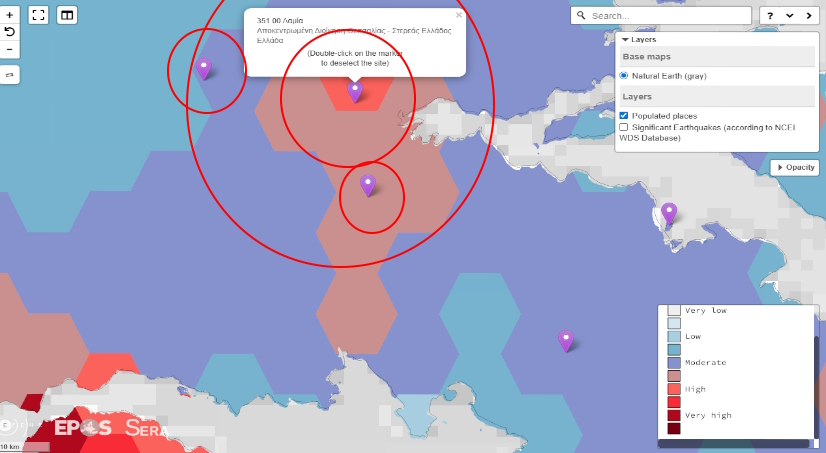This screenshot has width=826, height=453.
Task: Open the help question mark button
Action: [x=771, y=16]
